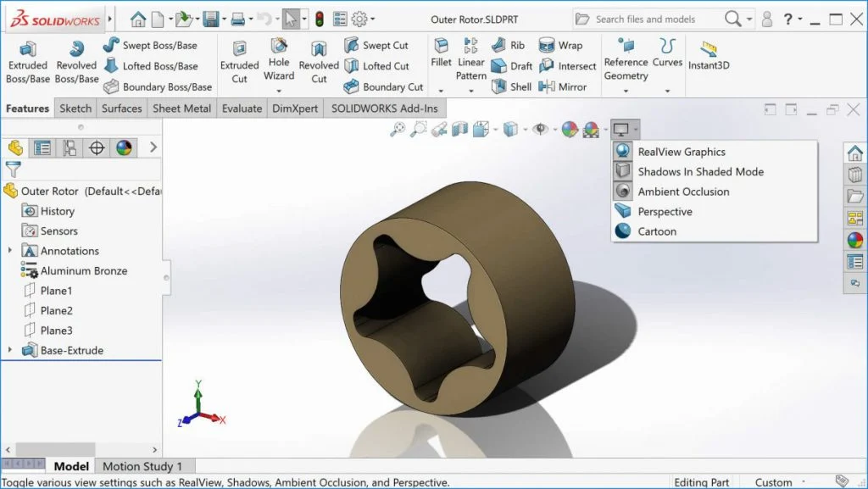Open the View Settings monitor dropdown
This screenshot has height=489, width=868.
point(625,130)
